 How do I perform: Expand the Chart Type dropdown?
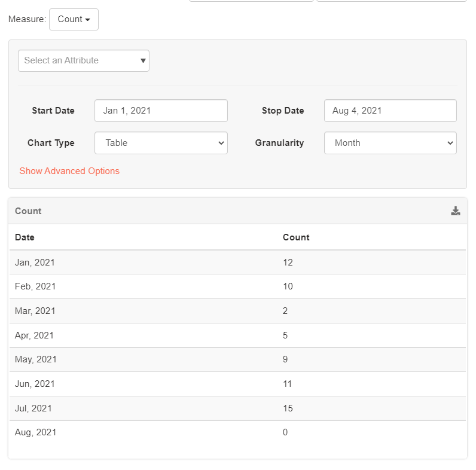tap(161, 143)
